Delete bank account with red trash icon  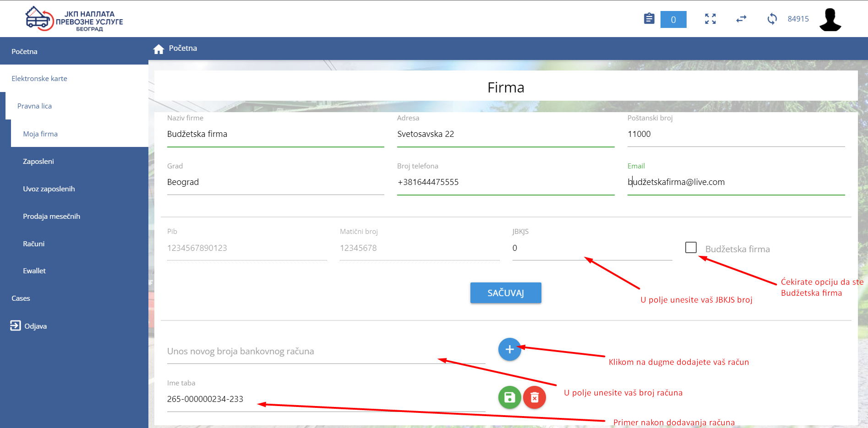pos(534,397)
